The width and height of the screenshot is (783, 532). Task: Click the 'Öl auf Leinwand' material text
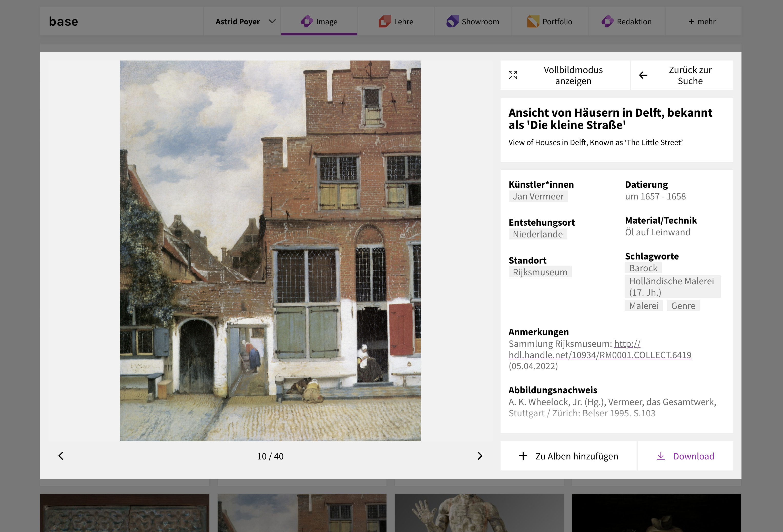coord(657,232)
